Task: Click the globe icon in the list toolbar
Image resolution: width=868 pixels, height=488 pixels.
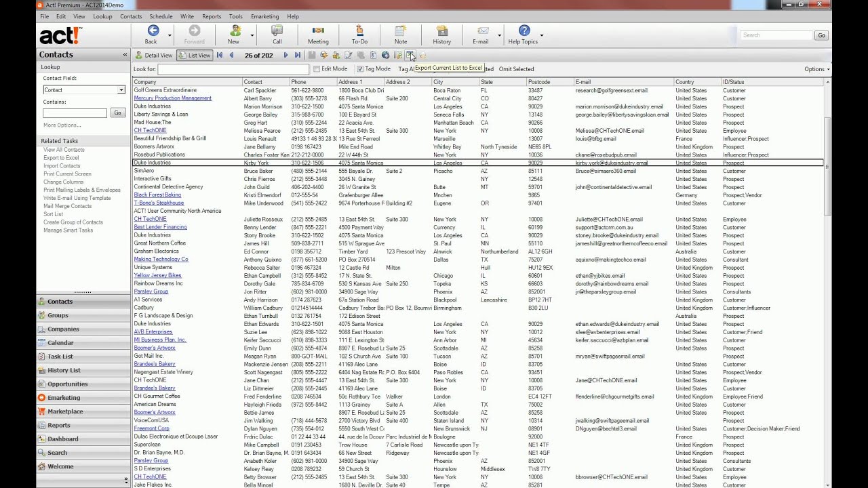Action: pos(385,55)
